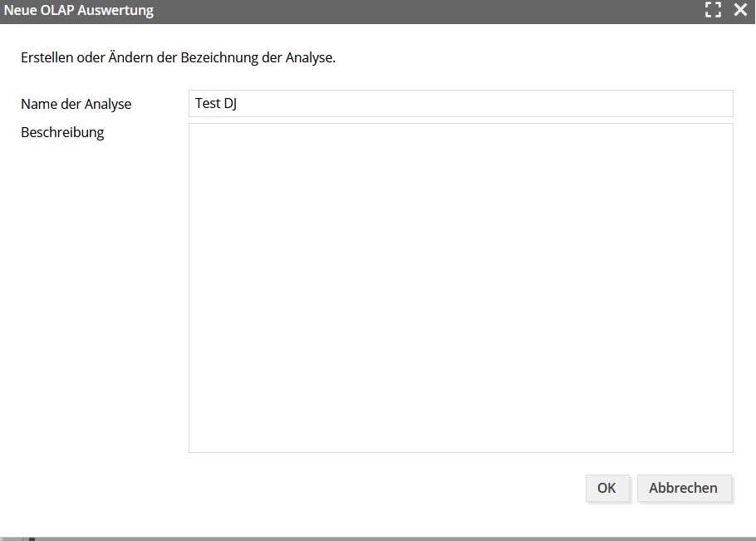This screenshot has width=756, height=541.
Task: Focus the Name der Analyse input field
Action: click(461, 103)
